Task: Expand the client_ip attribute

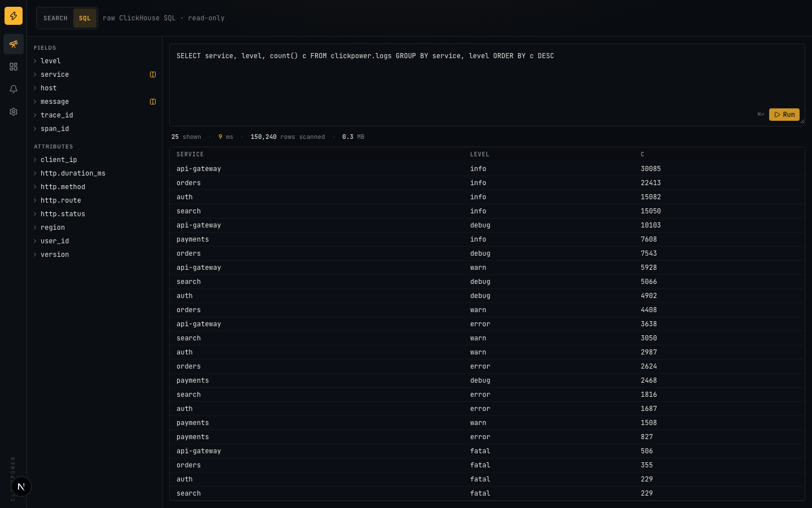Action: tap(94, 160)
